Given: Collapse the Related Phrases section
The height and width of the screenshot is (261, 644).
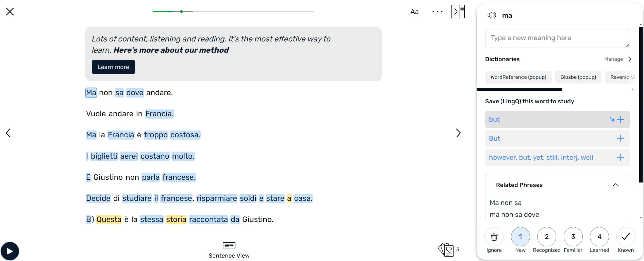Looking at the screenshot, I should pyautogui.click(x=615, y=185).
